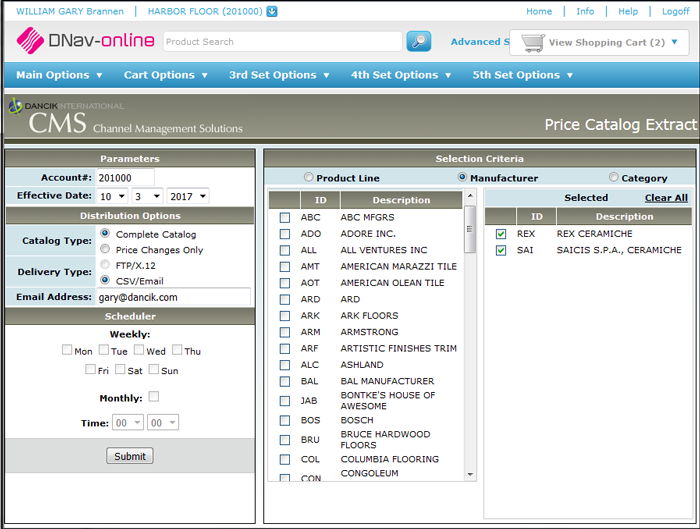Click the Logoff link

click(675, 12)
